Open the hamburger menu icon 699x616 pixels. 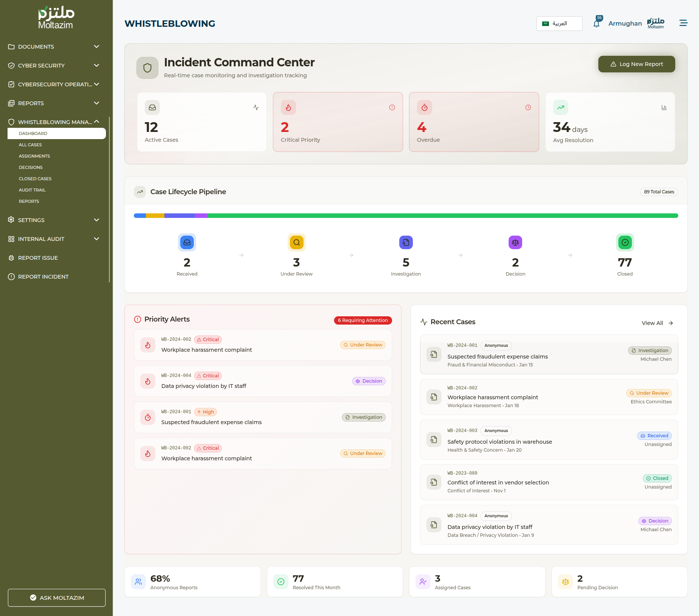683,23
